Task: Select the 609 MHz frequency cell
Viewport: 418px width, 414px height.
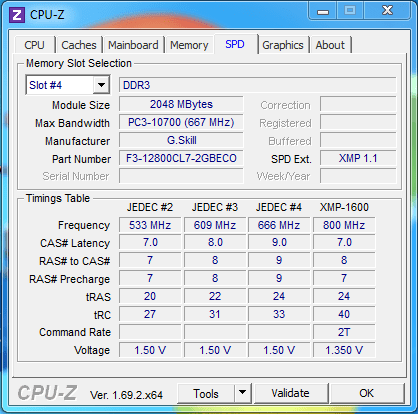Action: click(215, 225)
